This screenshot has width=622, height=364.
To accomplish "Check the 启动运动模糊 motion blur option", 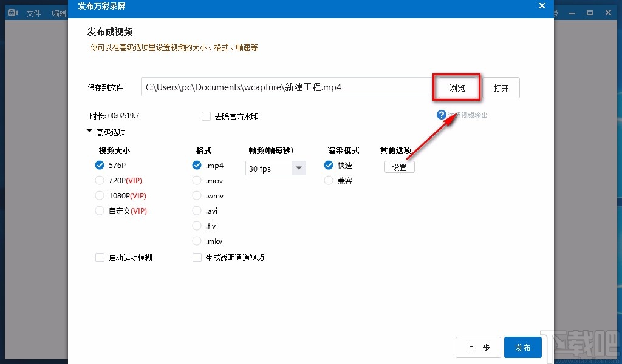I will 100,257.
